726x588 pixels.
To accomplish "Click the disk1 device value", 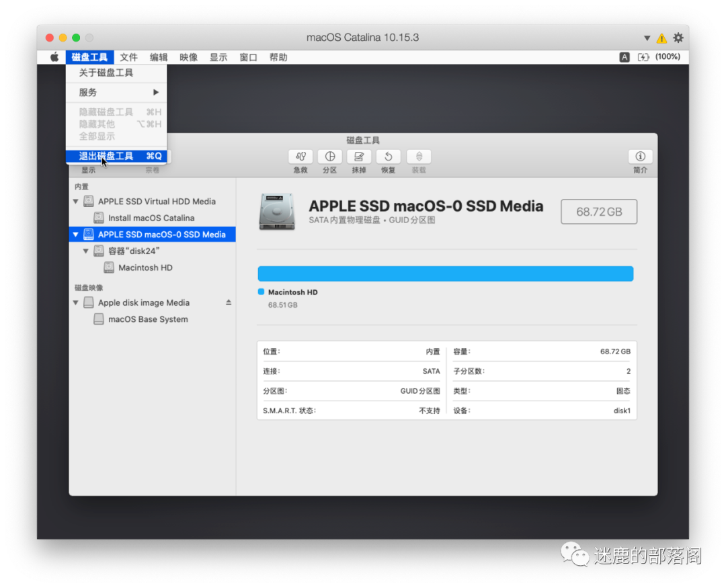I will pyautogui.click(x=622, y=410).
